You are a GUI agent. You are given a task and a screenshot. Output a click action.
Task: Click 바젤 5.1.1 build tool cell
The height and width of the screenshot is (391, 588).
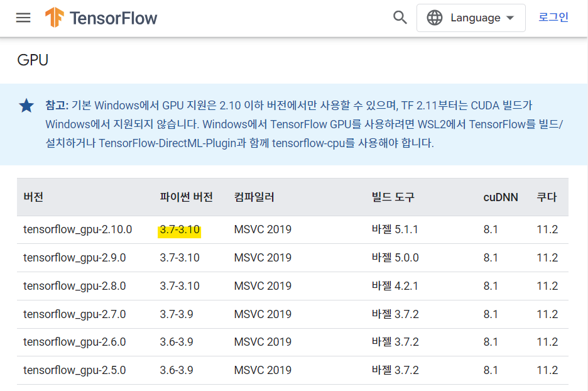click(x=395, y=229)
